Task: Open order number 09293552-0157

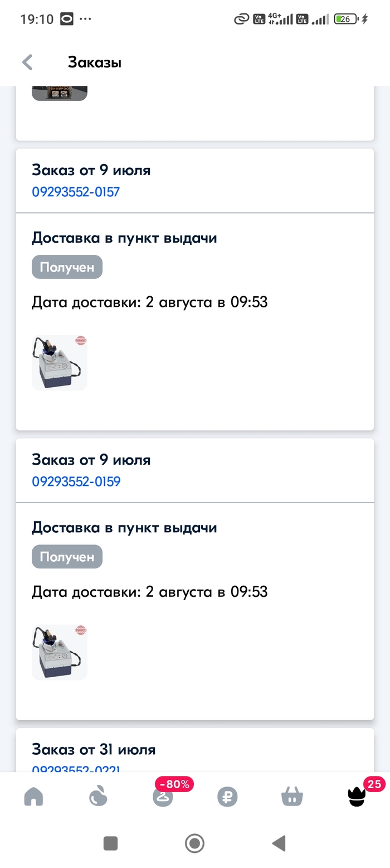Action: click(76, 192)
